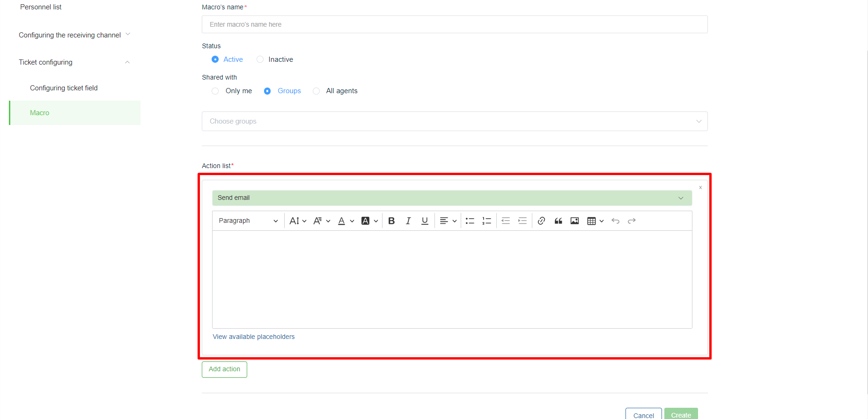Open the Send email action dropdown
The width and height of the screenshot is (868, 419).
pyautogui.click(x=451, y=198)
